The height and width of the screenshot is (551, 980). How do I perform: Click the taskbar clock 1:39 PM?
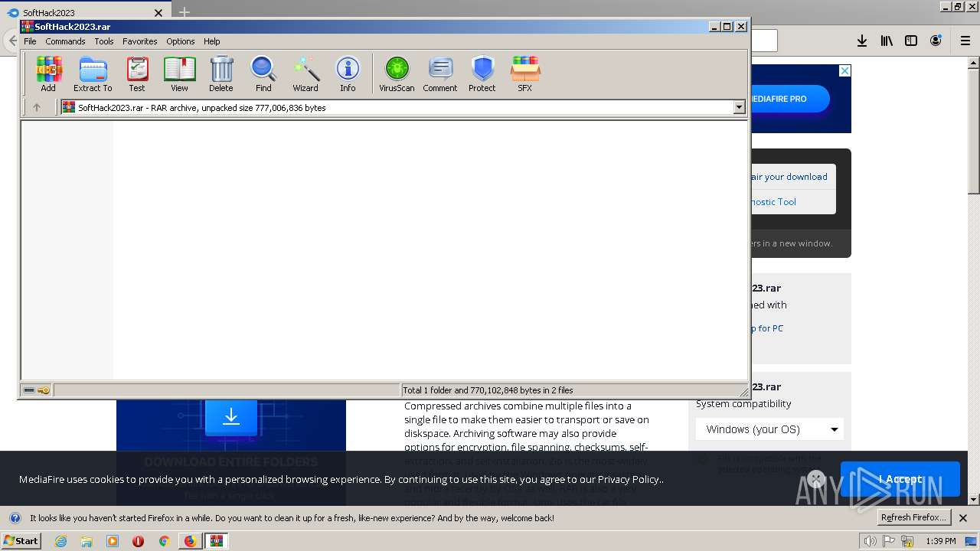(941, 541)
